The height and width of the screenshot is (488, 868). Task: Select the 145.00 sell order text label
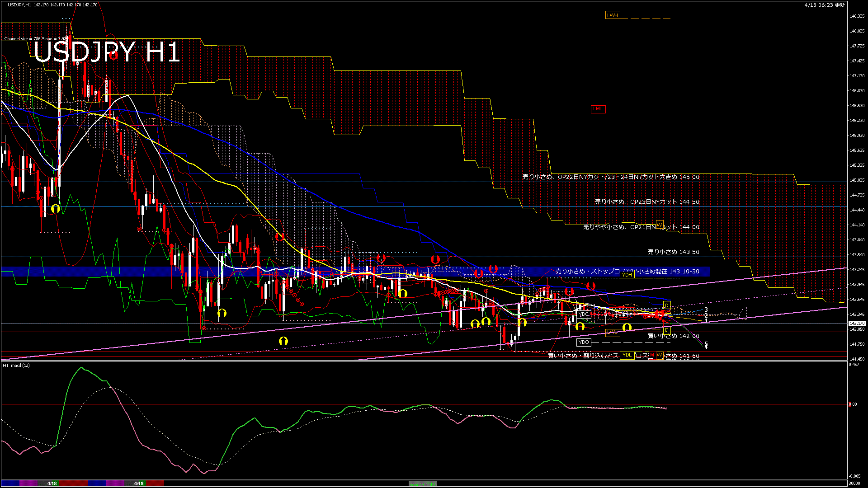point(611,177)
